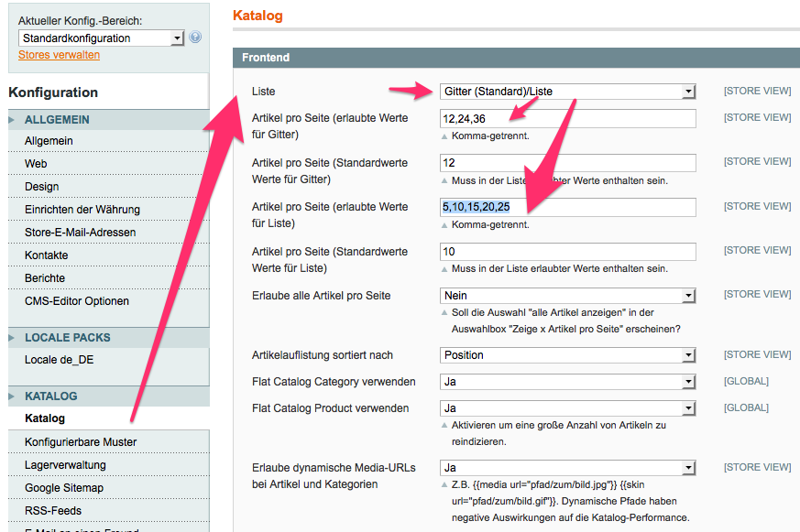The height and width of the screenshot is (532, 800).
Task: Open the Flat Catalog Category verwenden dropdown
Action: [x=568, y=382]
